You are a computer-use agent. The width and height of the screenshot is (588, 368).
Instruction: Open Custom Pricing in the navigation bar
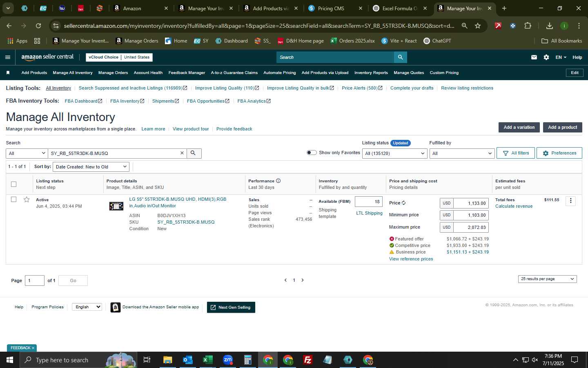[x=444, y=73]
